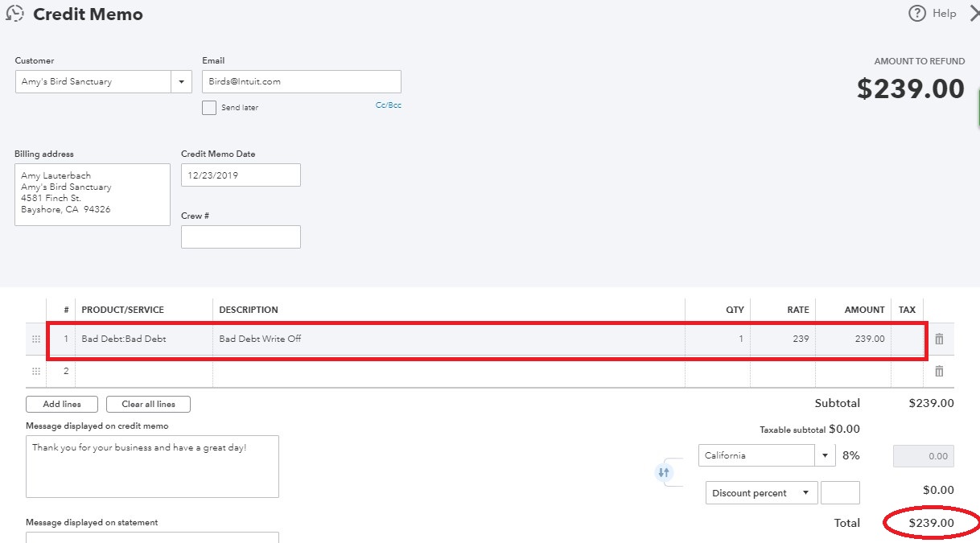Viewport: 980px width, 543px height.
Task: Click the discount amount $0.00
Action: pos(938,490)
